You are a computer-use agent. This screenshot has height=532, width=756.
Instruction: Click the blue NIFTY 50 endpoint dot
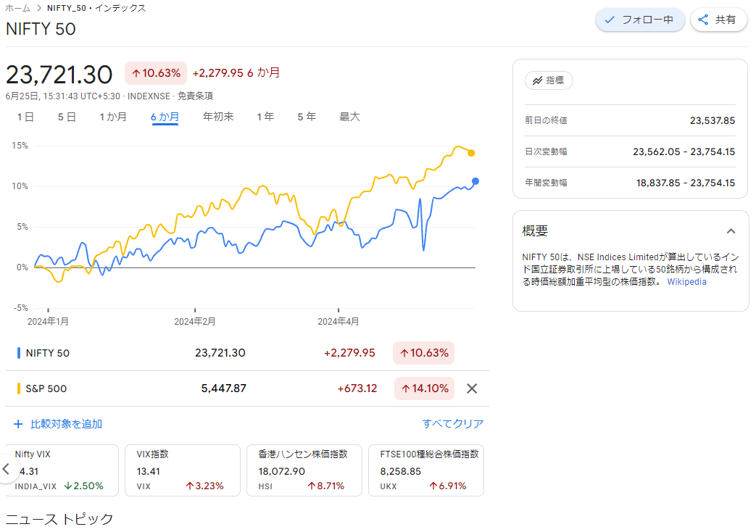coord(475,181)
